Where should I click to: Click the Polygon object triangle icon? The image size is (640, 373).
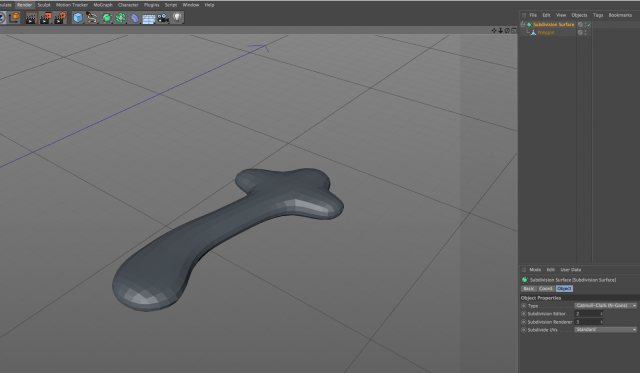(x=533, y=32)
